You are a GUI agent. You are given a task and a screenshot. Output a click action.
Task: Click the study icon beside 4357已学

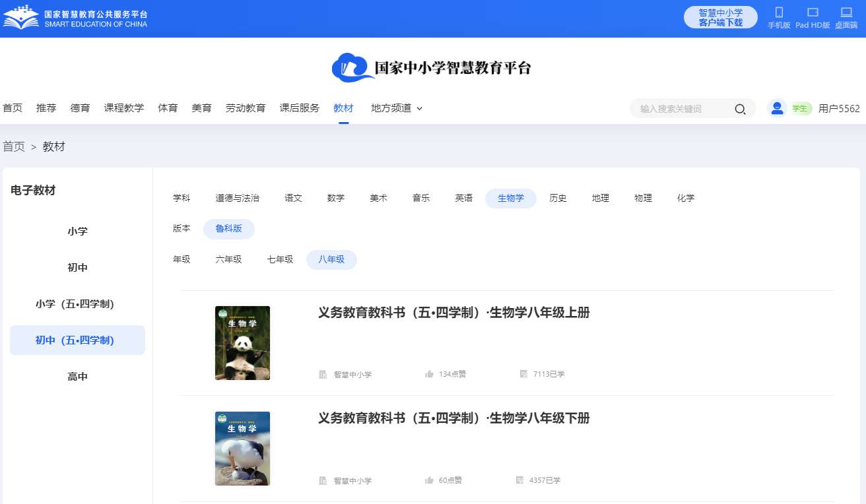coord(520,480)
